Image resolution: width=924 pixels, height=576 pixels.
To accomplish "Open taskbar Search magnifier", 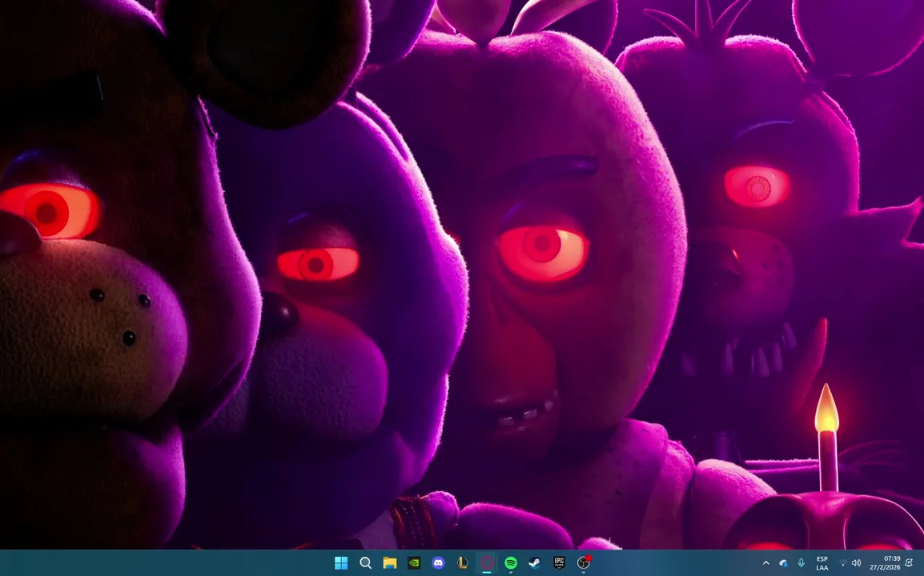I will (x=365, y=563).
